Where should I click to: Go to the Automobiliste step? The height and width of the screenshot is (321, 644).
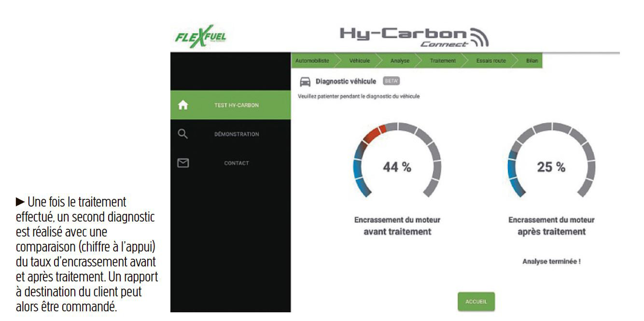[x=311, y=60]
